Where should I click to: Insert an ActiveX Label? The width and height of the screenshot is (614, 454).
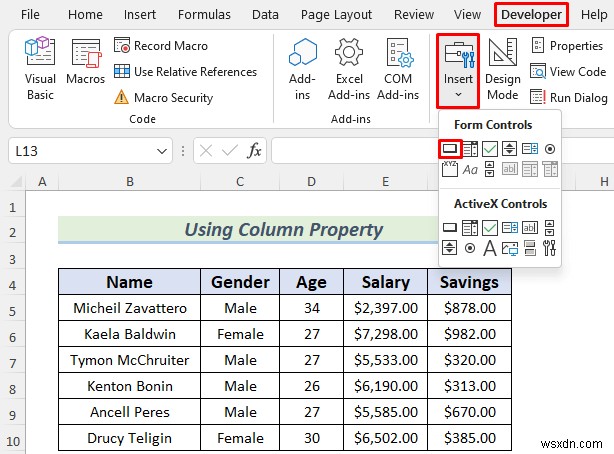click(490, 248)
